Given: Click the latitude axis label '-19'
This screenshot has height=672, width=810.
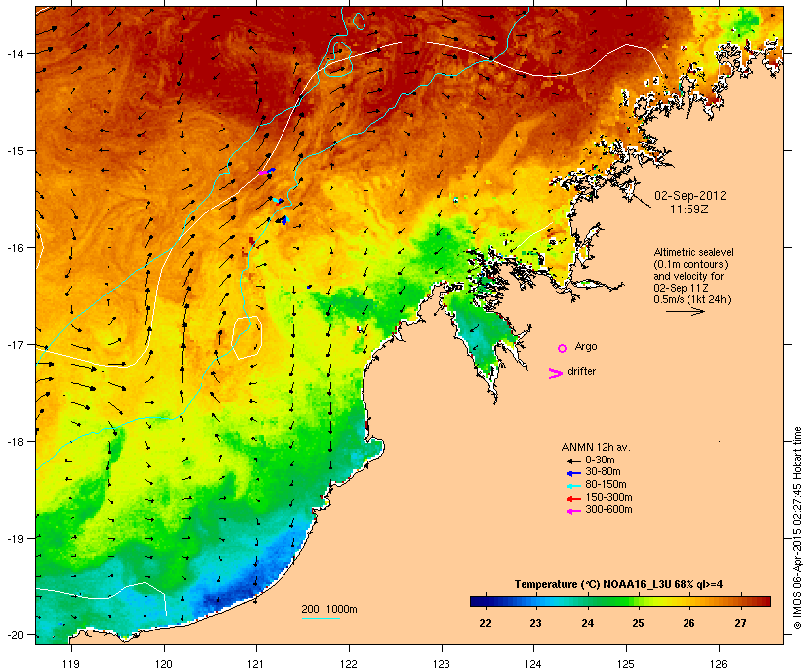Looking at the screenshot, I should (14, 539).
